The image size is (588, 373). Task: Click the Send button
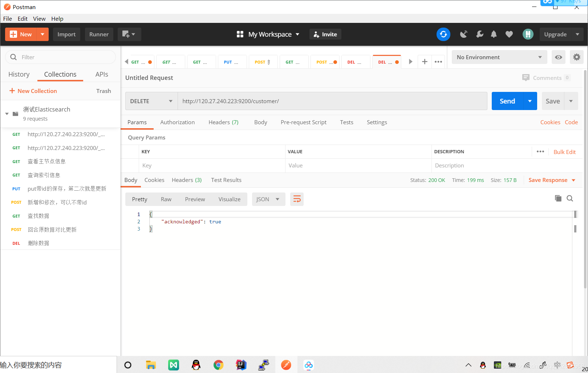[507, 101]
